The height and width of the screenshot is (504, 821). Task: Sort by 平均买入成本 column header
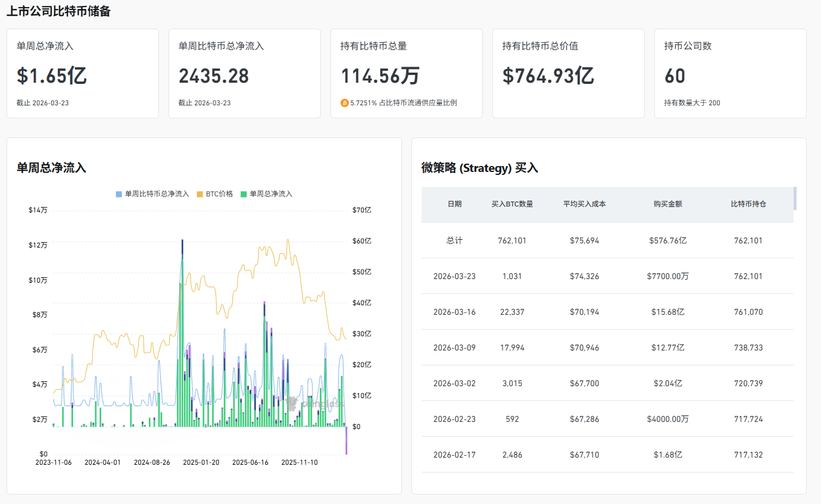pos(584,204)
